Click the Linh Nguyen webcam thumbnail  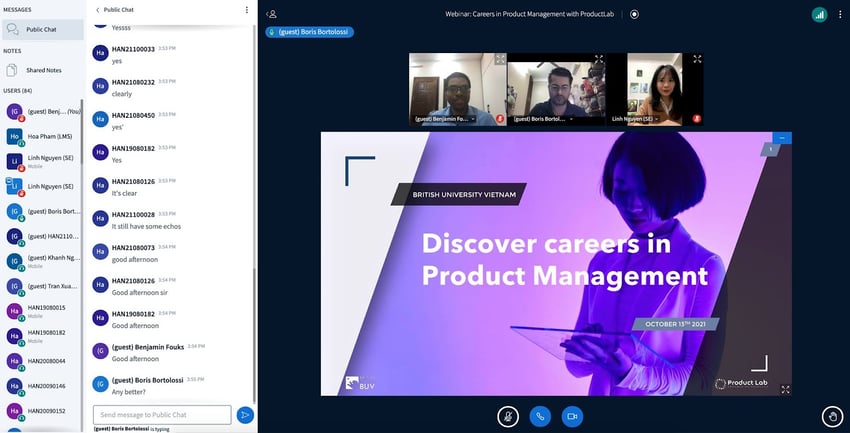click(654, 89)
